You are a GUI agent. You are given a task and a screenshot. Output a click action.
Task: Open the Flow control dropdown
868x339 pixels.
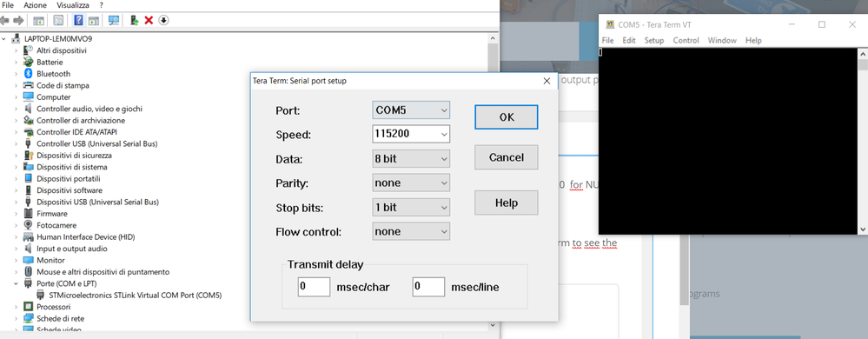coord(411,231)
